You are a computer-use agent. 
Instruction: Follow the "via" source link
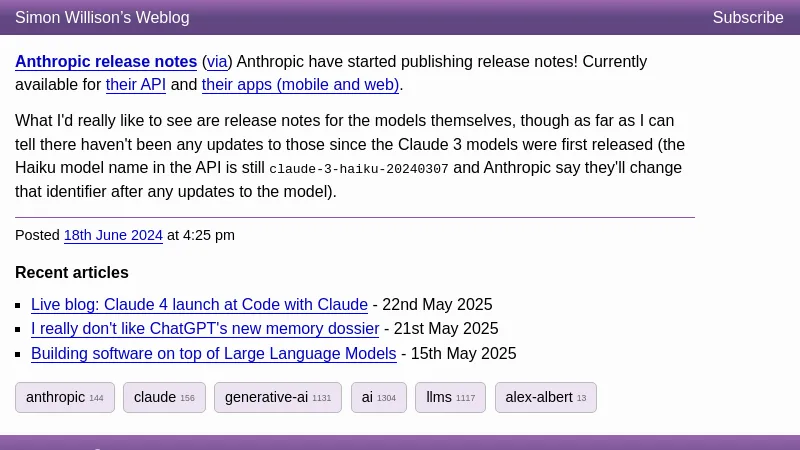217,62
